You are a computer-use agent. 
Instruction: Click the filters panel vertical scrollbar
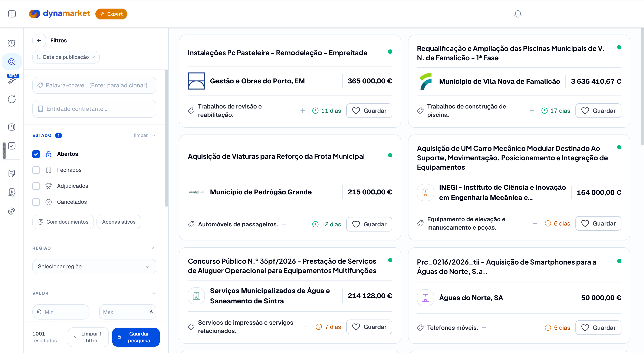(x=167, y=139)
